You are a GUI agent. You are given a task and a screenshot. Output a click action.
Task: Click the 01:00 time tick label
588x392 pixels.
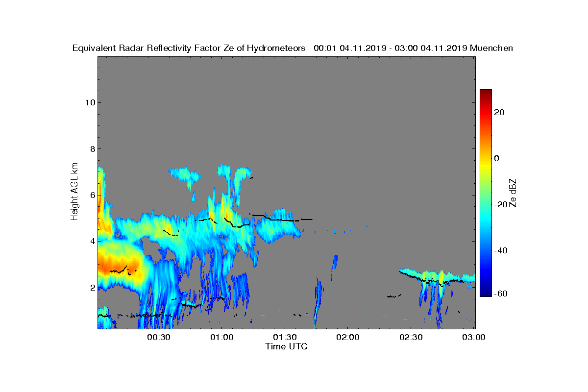pyautogui.click(x=221, y=338)
